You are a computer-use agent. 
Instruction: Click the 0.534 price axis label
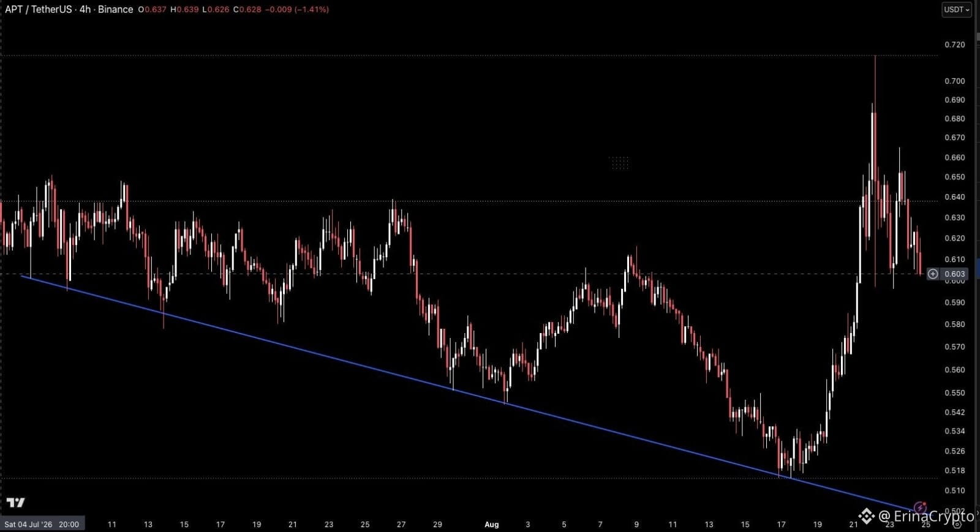[x=955, y=431]
